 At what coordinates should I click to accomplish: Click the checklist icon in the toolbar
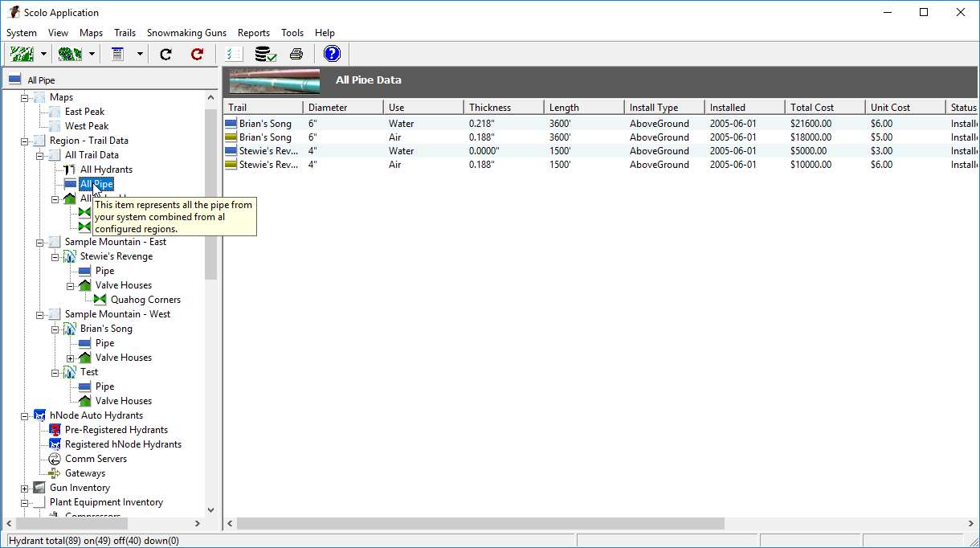pyautogui.click(x=234, y=55)
